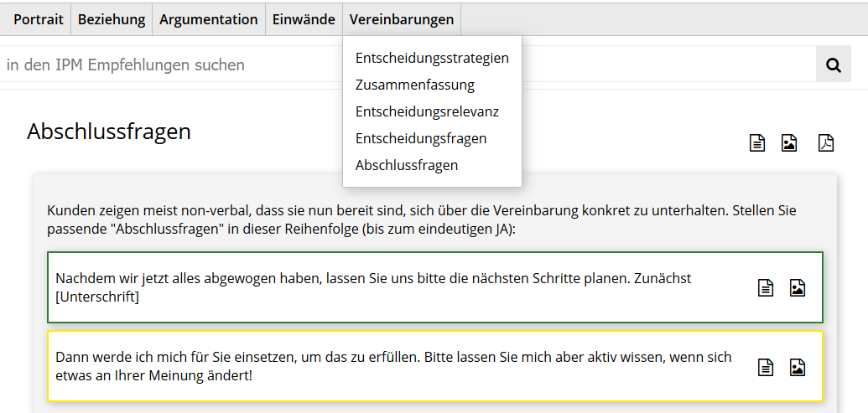Export Abschlussfragen page as PDF

(x=826, y=142)
